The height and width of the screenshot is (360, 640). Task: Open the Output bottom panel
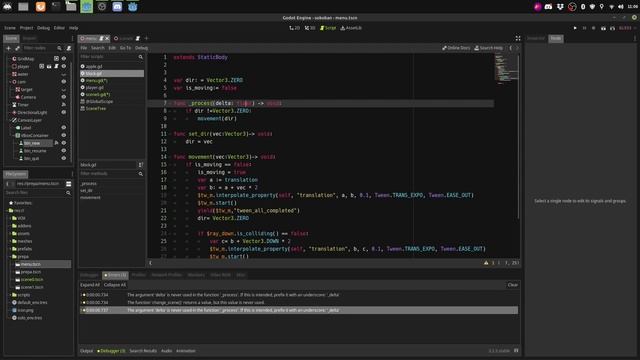[x=87, y=351]
